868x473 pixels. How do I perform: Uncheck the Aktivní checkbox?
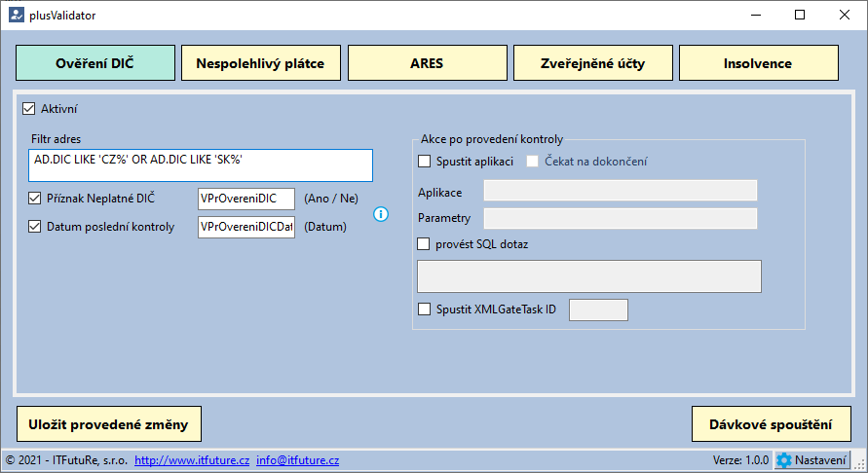[29, 108]
